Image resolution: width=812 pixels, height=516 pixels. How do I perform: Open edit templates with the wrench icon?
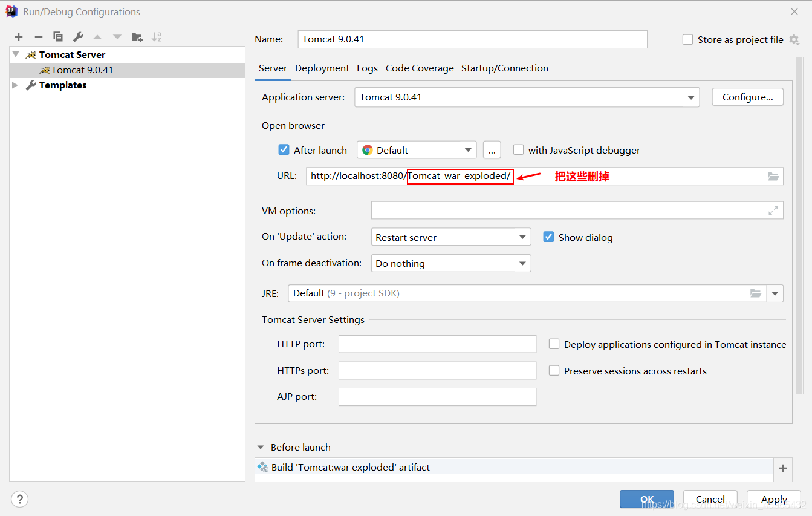[x=78, y=37]
